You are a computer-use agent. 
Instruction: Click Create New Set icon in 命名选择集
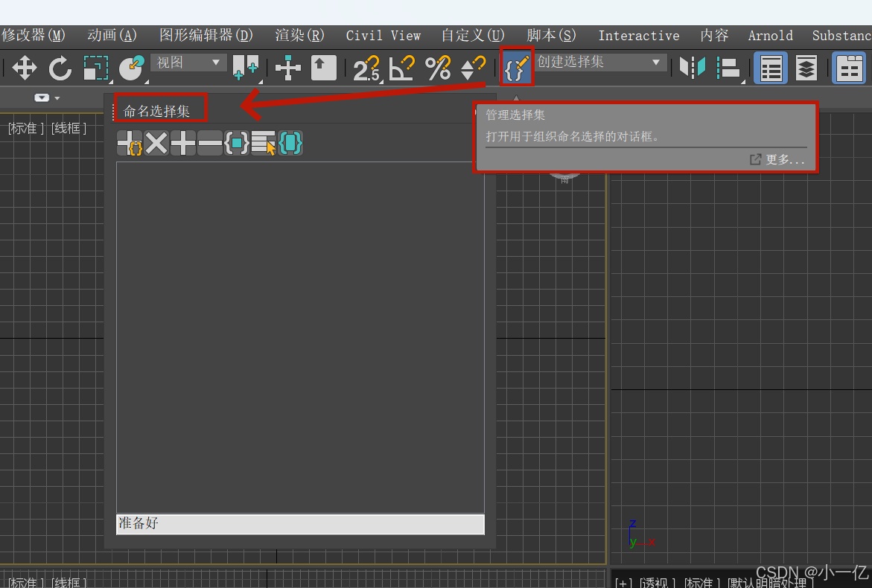pyautogui.click(x=130, y=143)
